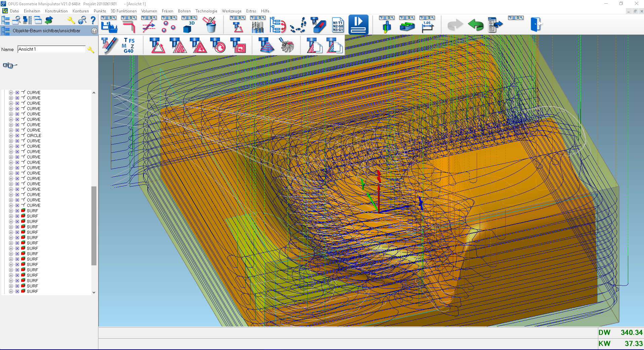Click the green-blue refresh arrows icon
Screen dimensions: 644x350
[49, 20]
